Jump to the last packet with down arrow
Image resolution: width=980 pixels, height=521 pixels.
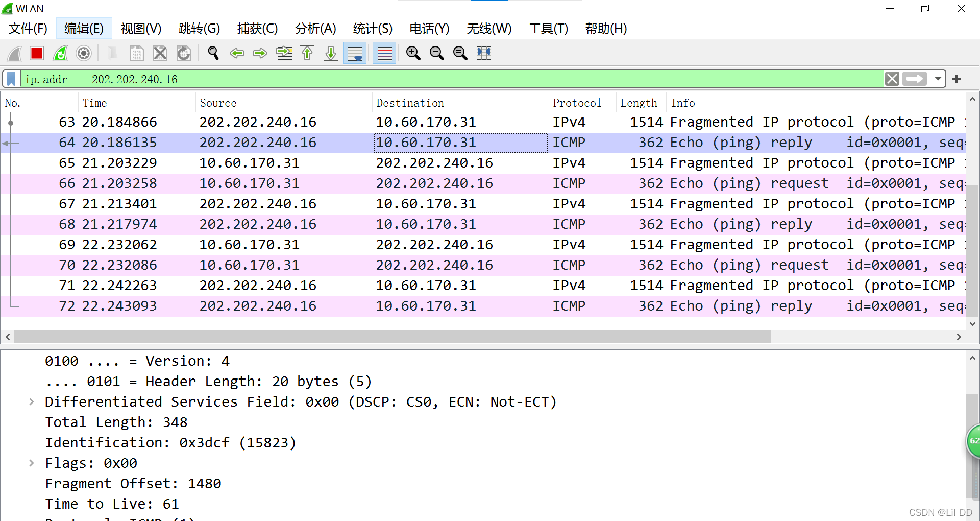point(331,53)
